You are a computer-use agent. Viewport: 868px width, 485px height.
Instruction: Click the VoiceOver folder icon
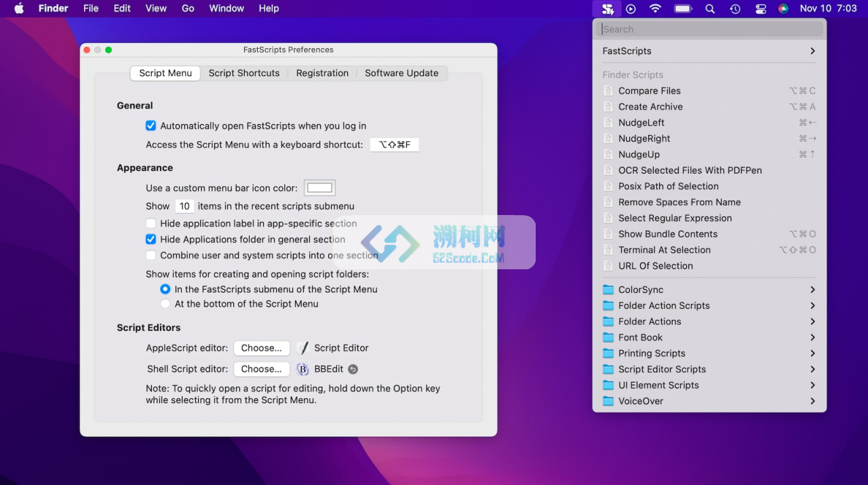pos(608,401)
